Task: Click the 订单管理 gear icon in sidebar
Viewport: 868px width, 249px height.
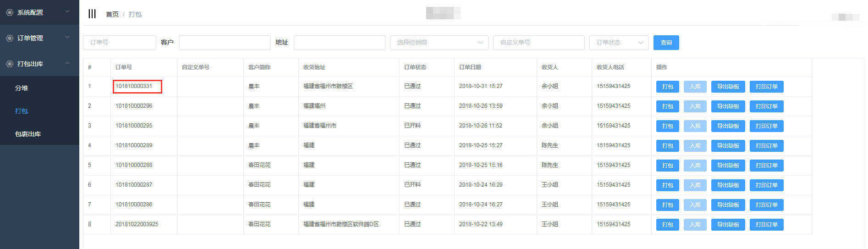Action: 9,38
